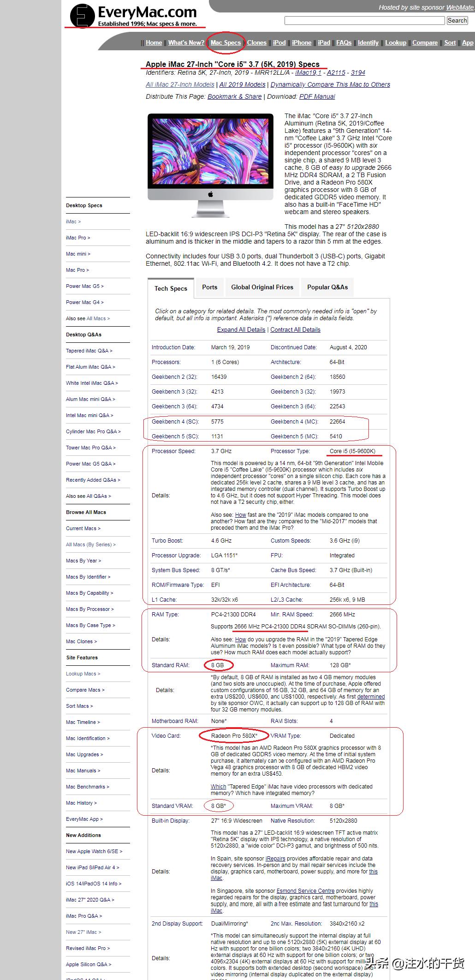Viewport: 475px width, 980px height.
Task: Follow the A2115 identifier link
Action: tap(336, 72)
